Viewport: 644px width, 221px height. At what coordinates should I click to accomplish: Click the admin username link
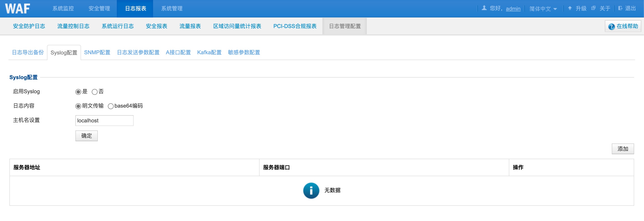pos(513,9)
